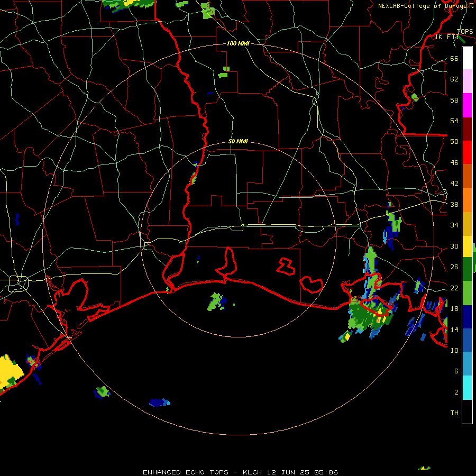476x476 pixels.
Task: Click the legend value "34"
Action: point(454,225)
